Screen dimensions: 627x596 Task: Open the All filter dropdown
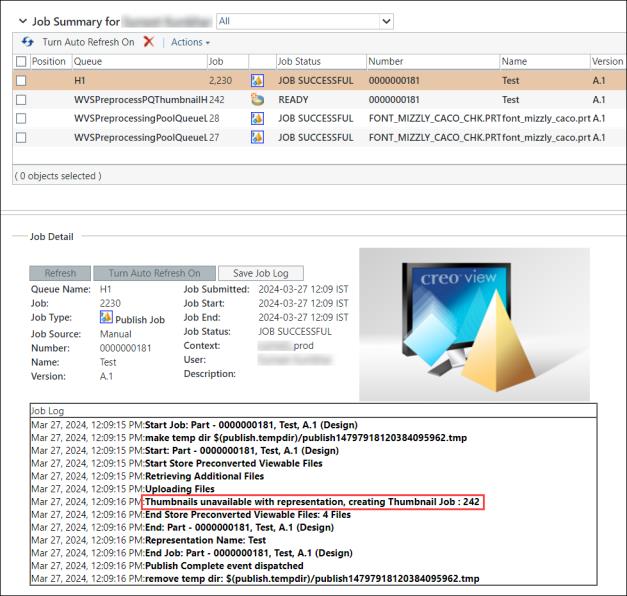[x=305, y=21]
